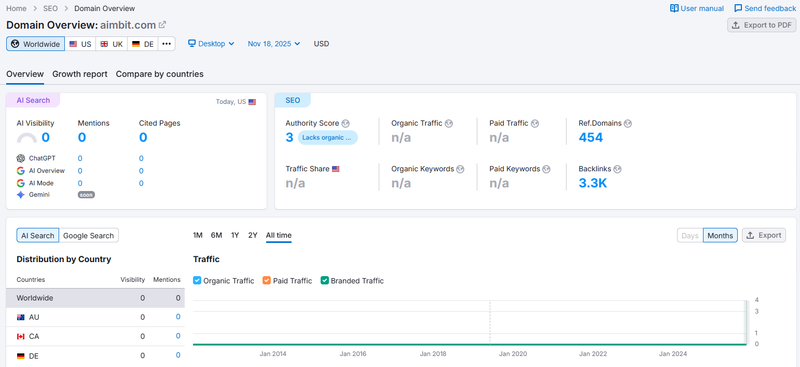This screenshot has width=800, height=367.
Task: Open the Compare by countries tab
Action: 160,74
